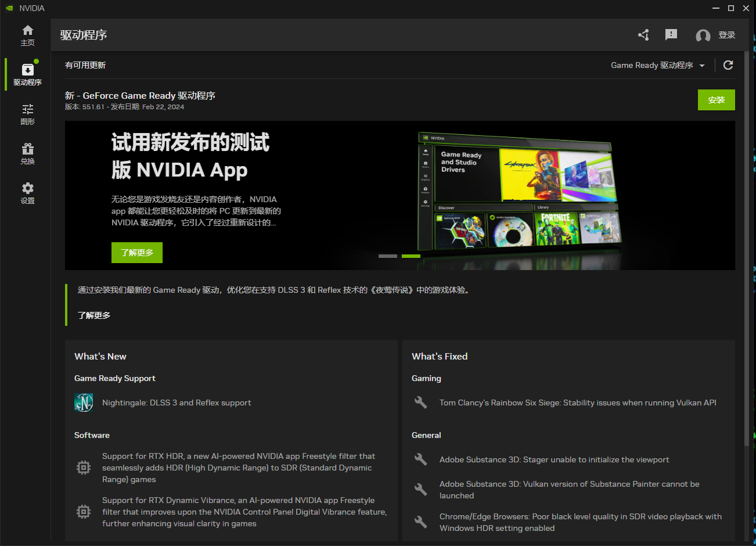Click the Game Ready Support subheading

click(x=115, y=378)
